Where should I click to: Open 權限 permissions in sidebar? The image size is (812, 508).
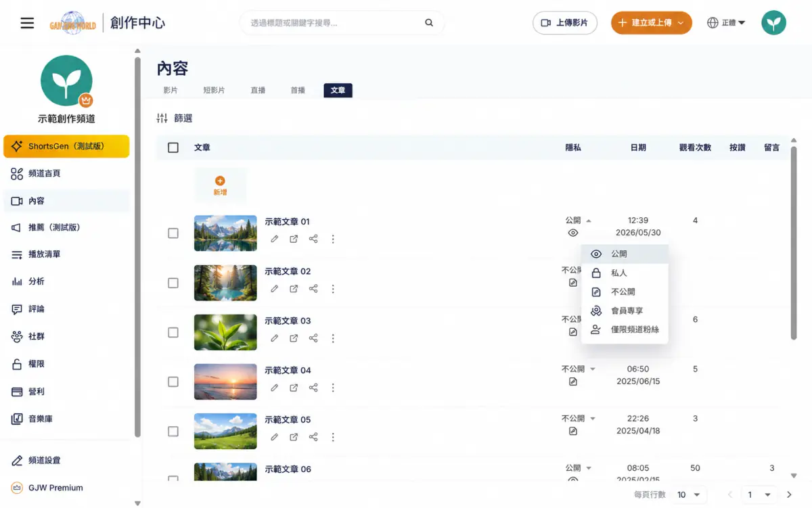(66, 364)
